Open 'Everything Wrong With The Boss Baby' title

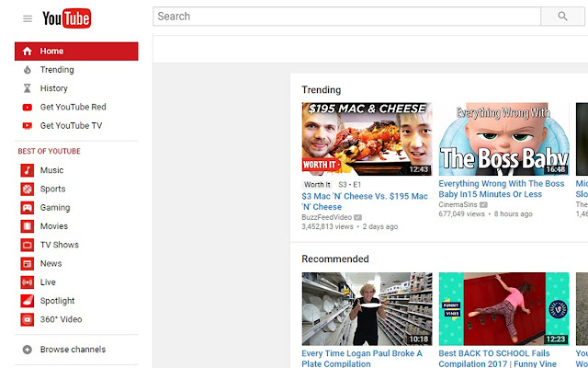click(x=502, y=189)
